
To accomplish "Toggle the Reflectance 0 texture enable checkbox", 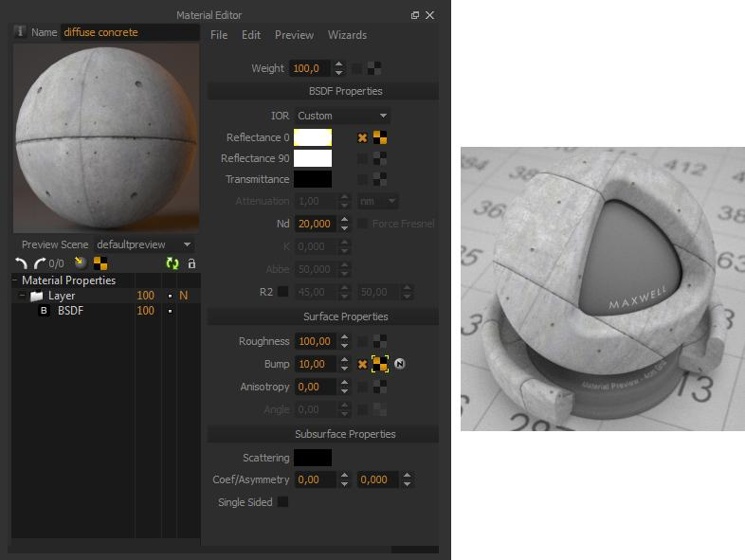I will pos(361,137).
